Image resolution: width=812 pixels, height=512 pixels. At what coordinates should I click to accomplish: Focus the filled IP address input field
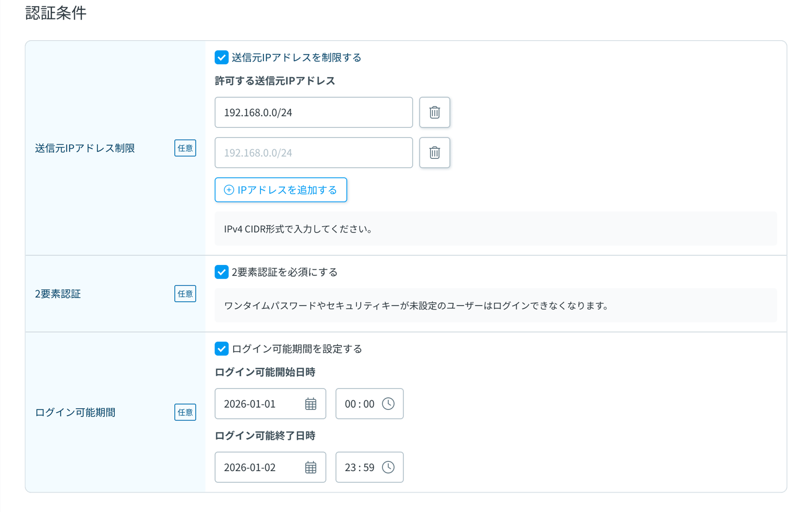(313, 112)
